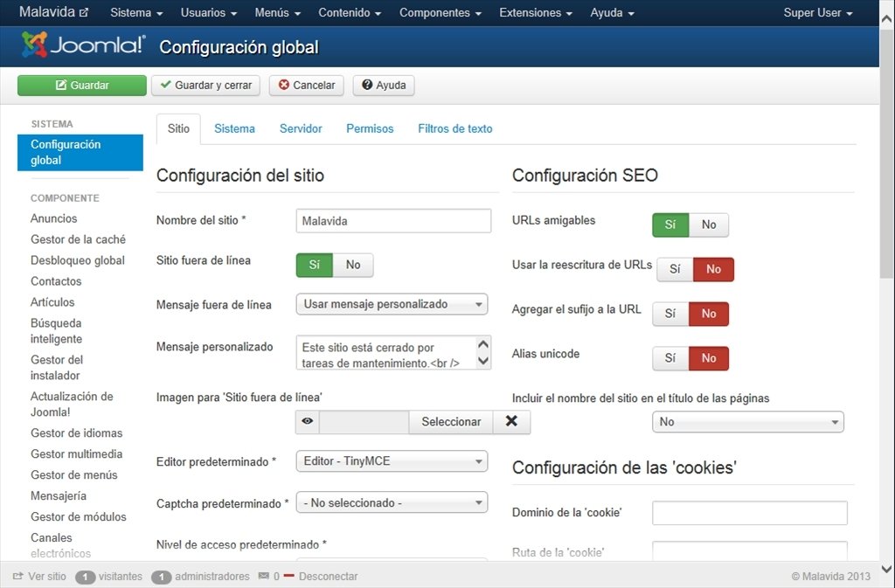Image resolution: width=895 pixels, height=588 pixels.
Task: Open Gestor multimedia link
Action: click(77, 454)
